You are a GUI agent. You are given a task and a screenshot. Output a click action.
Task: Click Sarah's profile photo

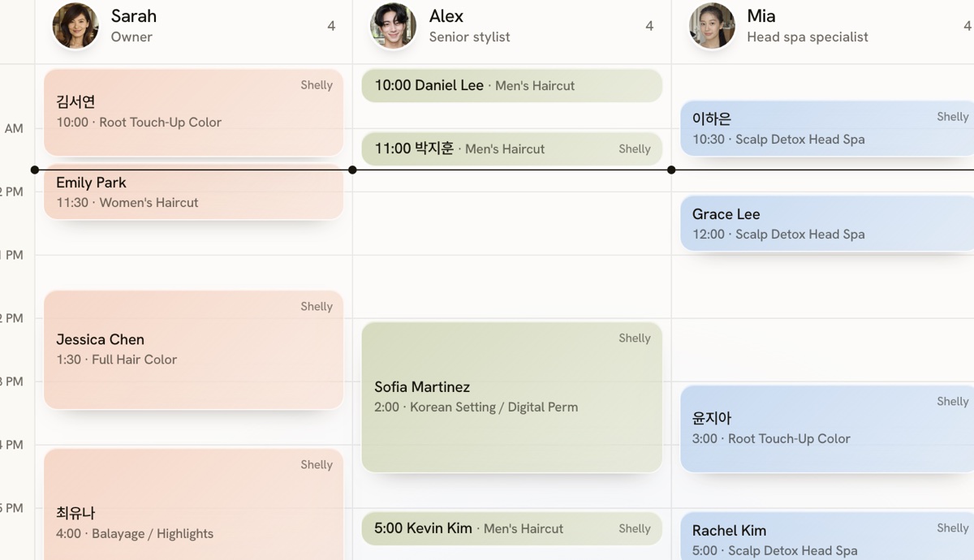75,26
